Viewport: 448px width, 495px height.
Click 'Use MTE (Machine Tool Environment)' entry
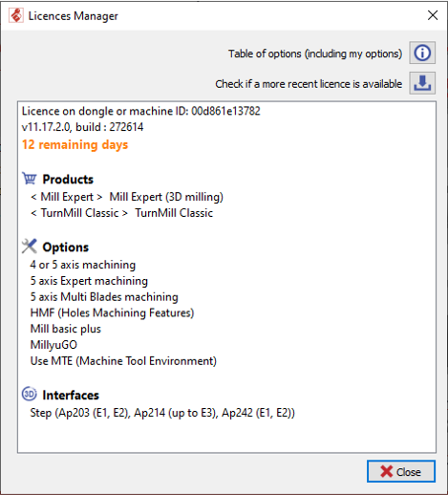click(123, 361)
